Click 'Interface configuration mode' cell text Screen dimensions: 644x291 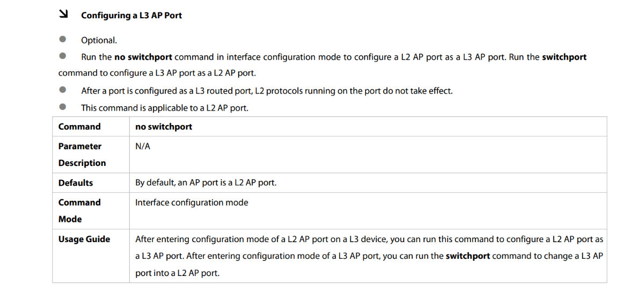coord(192,202)
